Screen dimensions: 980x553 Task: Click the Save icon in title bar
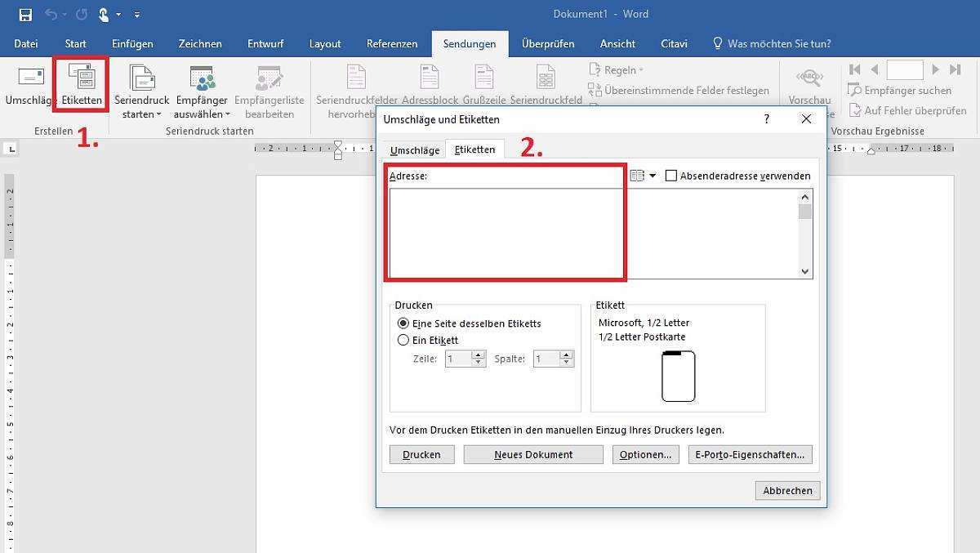point(25,15)
